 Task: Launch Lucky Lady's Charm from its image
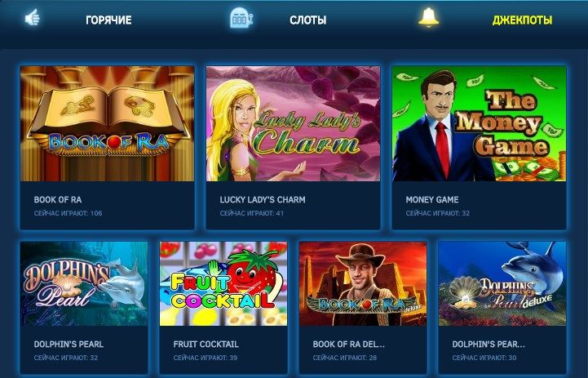click(x=293, y=123)
